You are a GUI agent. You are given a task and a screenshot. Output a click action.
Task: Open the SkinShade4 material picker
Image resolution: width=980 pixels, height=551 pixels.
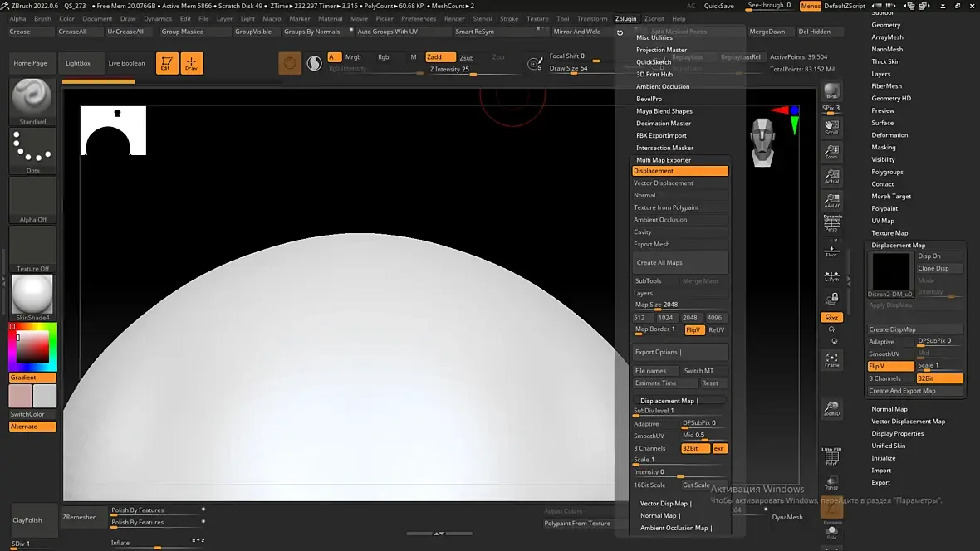32,295
